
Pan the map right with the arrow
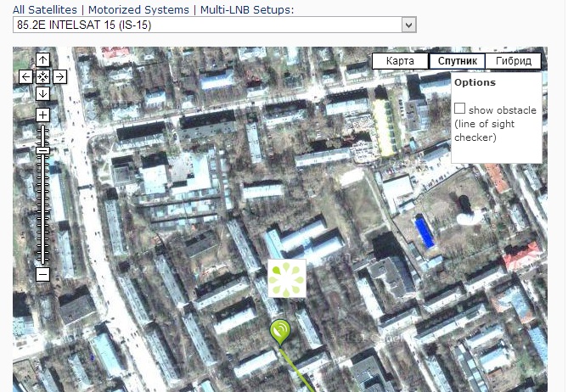(x=59, y=76)
